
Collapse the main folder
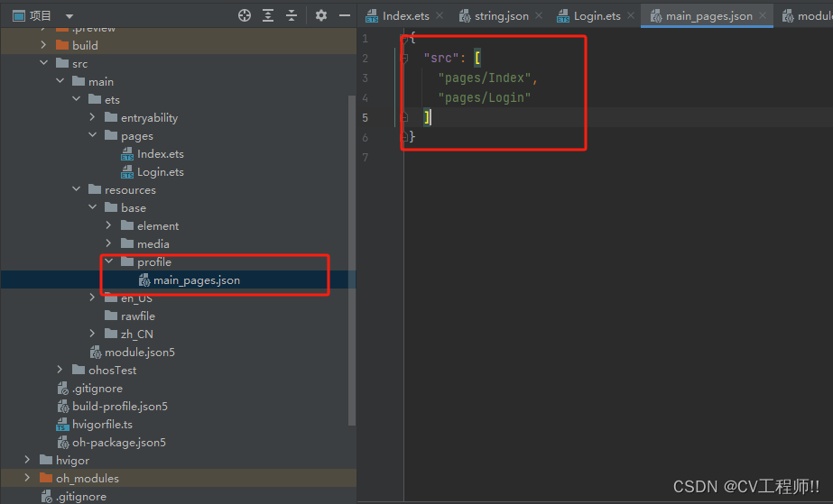(60, 81)
